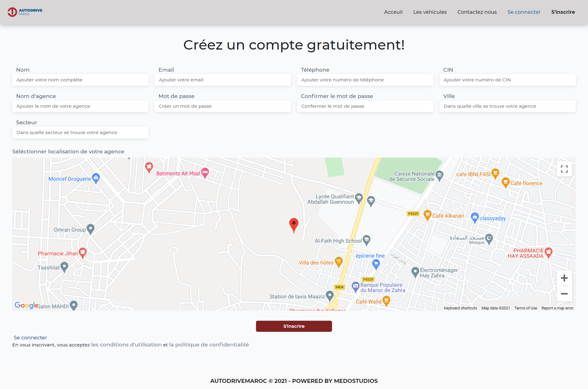The height and width of the screenshot is (389, 588).
Task: Click the Al-Fath High School pin
Action: click(367, 240)
